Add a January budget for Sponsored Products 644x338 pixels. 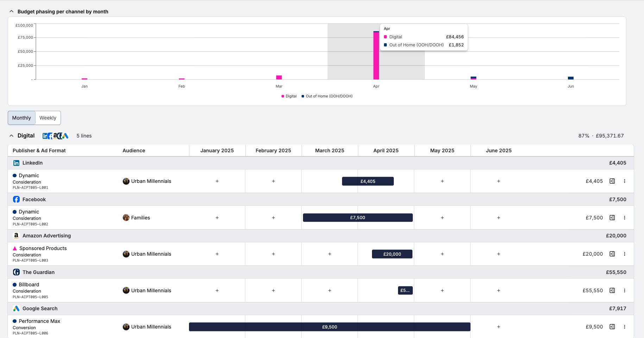click(x=217, y=254)
